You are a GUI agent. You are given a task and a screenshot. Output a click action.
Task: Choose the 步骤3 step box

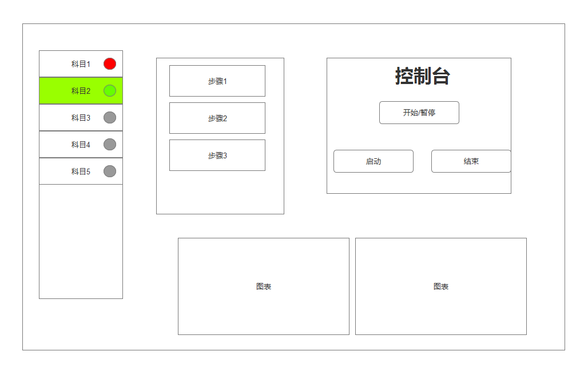pos(217,155)
